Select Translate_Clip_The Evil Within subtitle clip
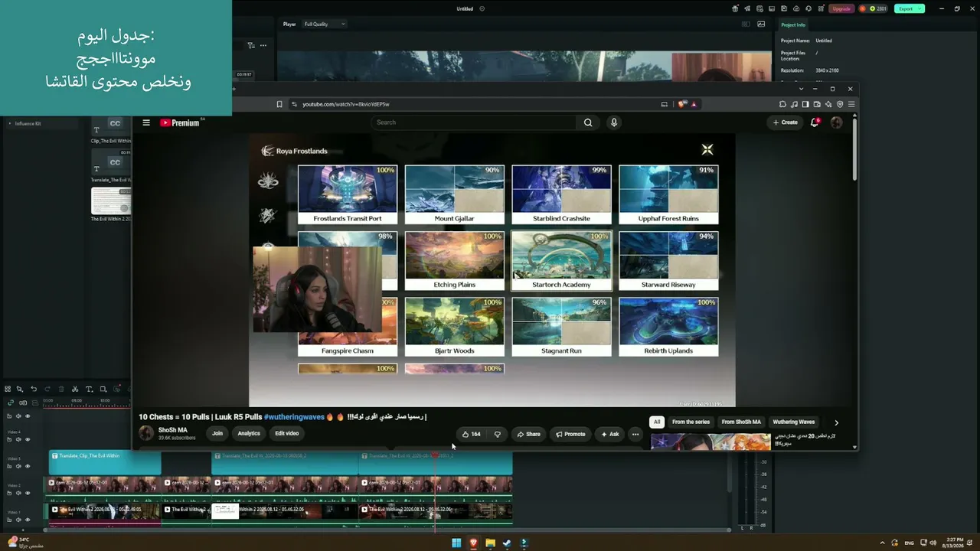Screen dimensions: 980x551 (x=105, y=462)
